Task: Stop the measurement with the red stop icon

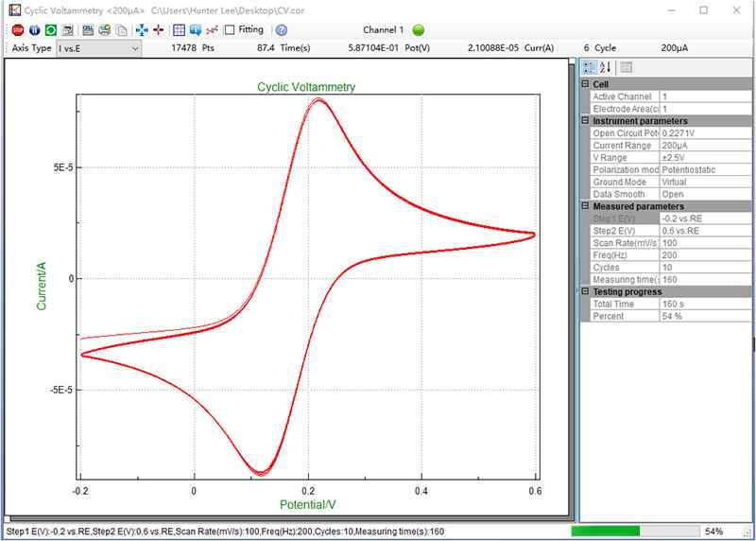Action: click(x=18, y=30)
